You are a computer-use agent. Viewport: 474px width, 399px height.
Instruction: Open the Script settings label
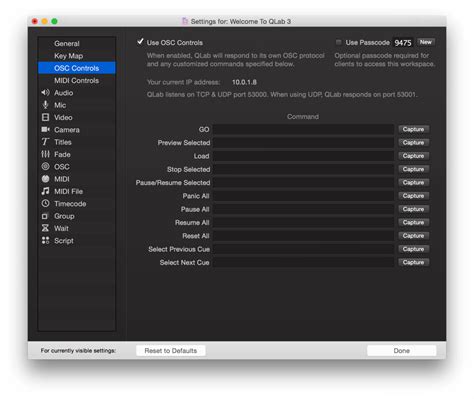pos(64,241)
